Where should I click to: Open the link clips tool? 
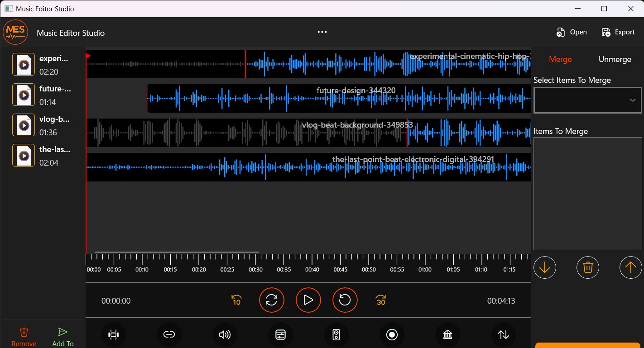[x=169, y=335]
